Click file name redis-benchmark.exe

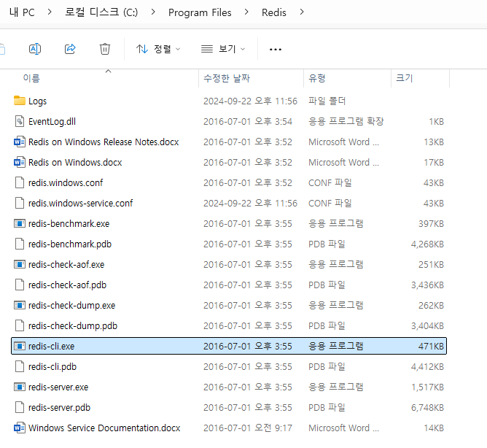69,223
